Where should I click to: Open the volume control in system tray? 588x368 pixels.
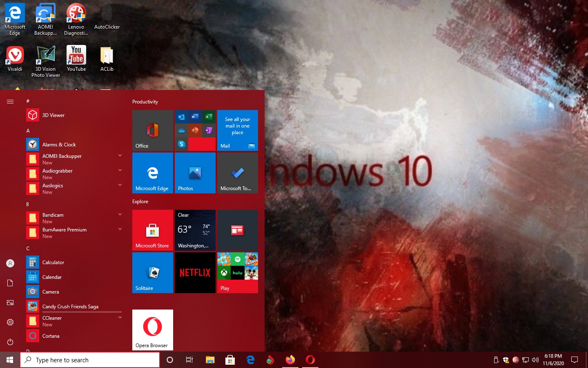tap(535, 360)
